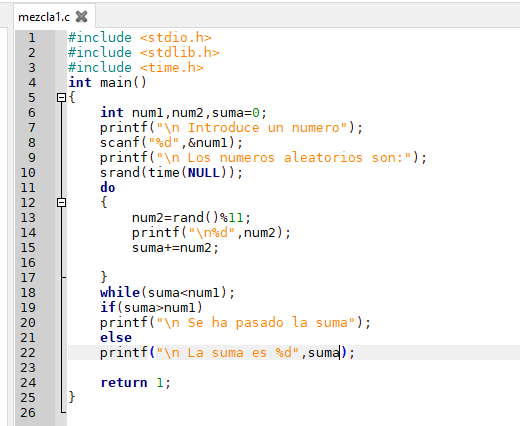The height and width of the screenshot is (426, 520).
Task: Click on printf("\n%d",num2) line
Action: [x=211, y=232]
